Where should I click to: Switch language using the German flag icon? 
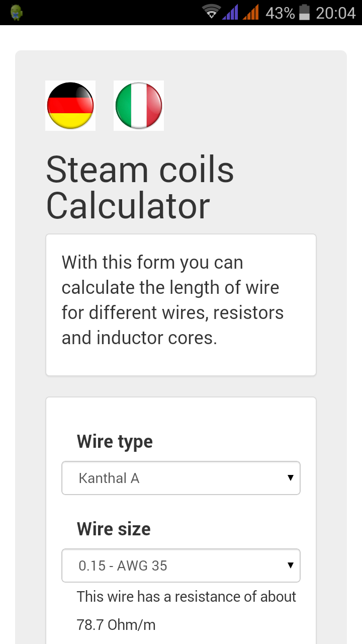click(70, 105)
